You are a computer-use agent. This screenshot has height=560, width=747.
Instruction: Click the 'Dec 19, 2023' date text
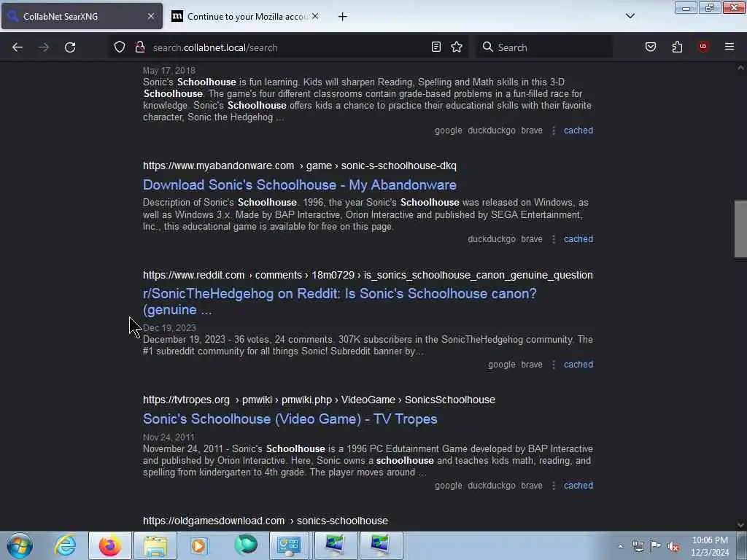click(x=169, y=328)
